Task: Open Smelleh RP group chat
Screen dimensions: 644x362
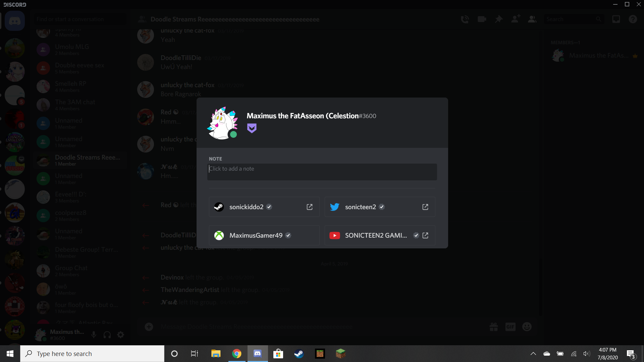Action: point(80,86)
